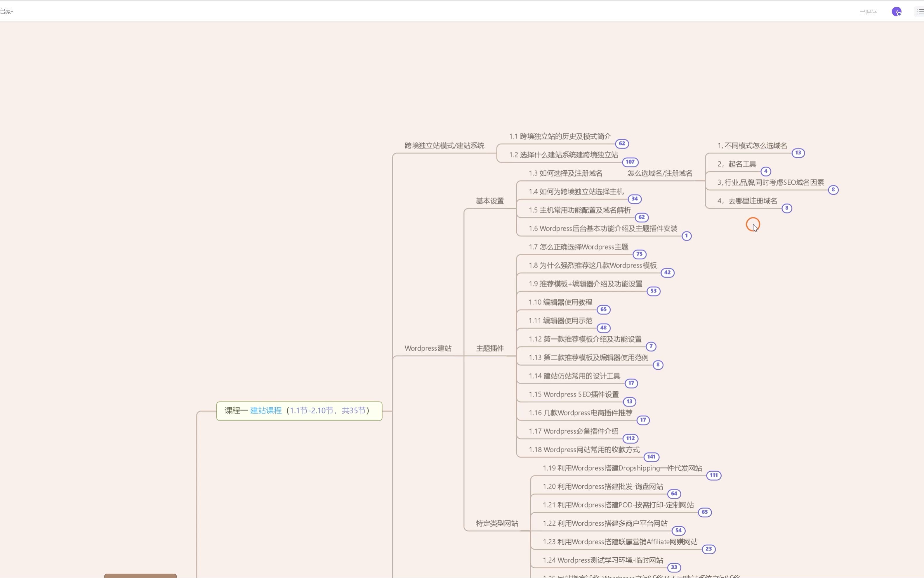Select node 1.12 第一款推荐模板介绍及功能设置
The height and width of the screenshot is (578, 924).
[585, 339]
